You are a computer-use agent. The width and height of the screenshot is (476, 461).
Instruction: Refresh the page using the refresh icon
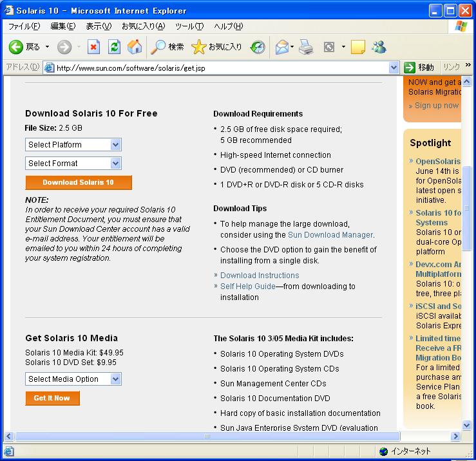tap(114, 47)
